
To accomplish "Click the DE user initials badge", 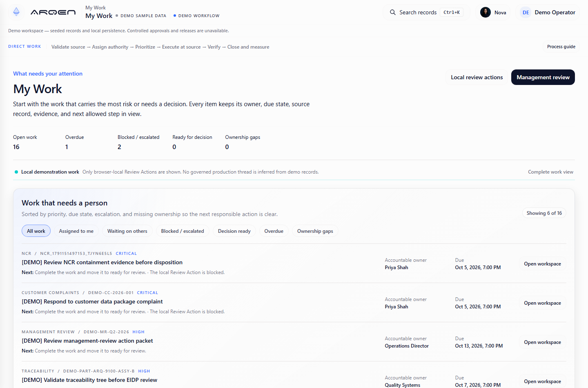I will [x=526, y=12].
